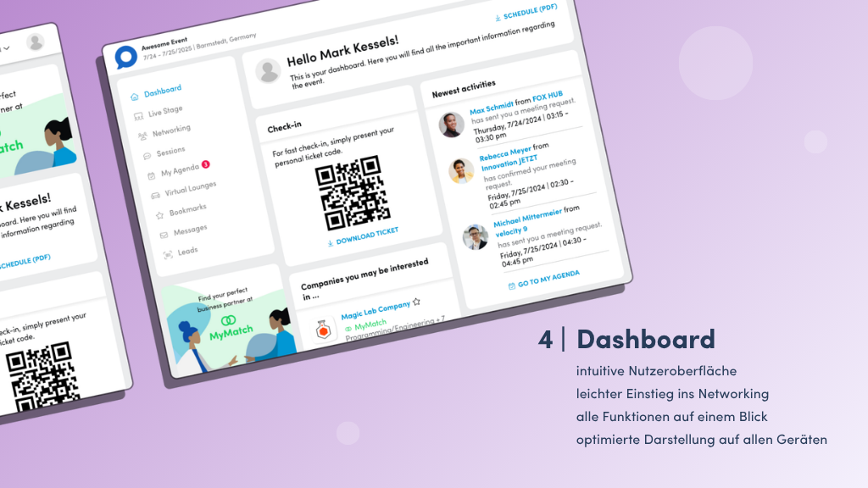The width and height of the screenshot is (868, 488).
Task: Open the GO TO MY AGENDA link
Action: point(543,280)
